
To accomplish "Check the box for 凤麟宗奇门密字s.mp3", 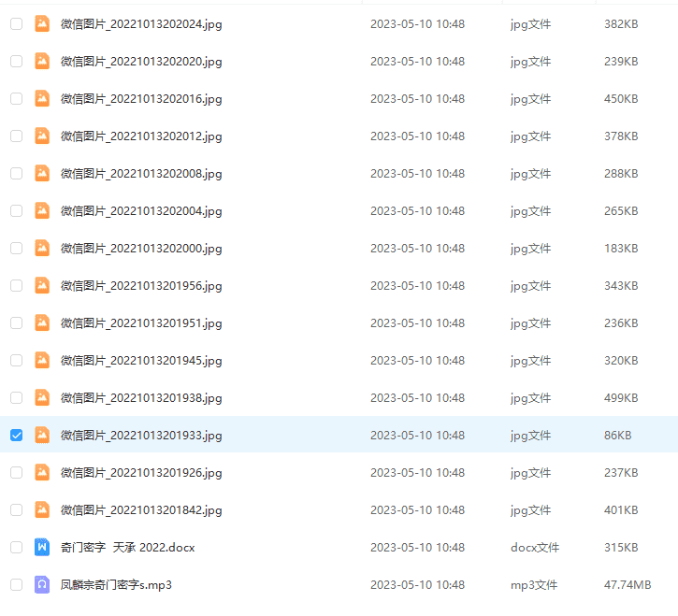I will pos(16,585).
